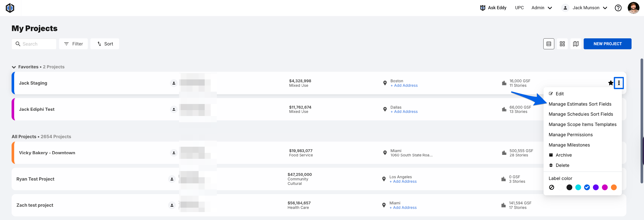Open the Admin dropdown
Viewport: 644px width, 220px height.
[542, 8]
